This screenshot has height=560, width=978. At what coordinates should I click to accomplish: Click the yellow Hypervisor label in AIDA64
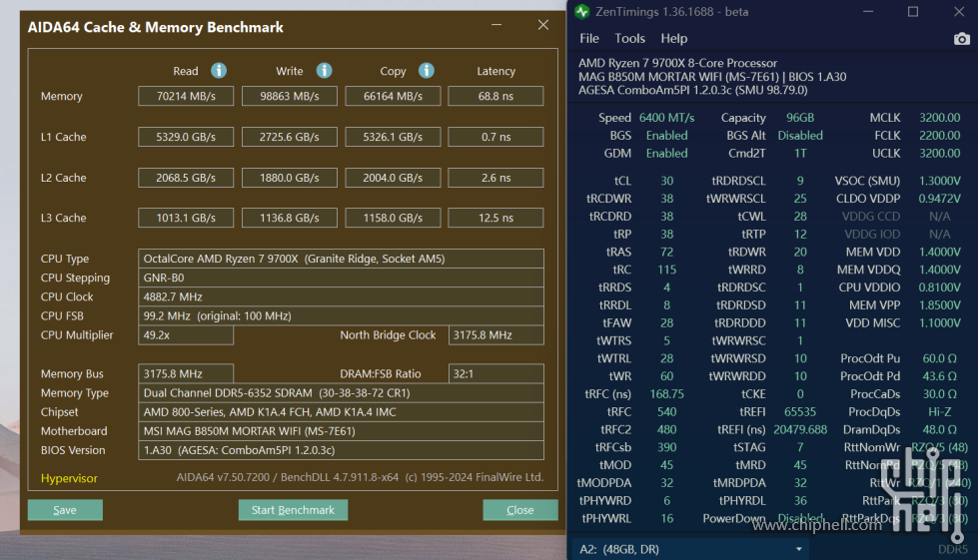[x=69, y=478]
